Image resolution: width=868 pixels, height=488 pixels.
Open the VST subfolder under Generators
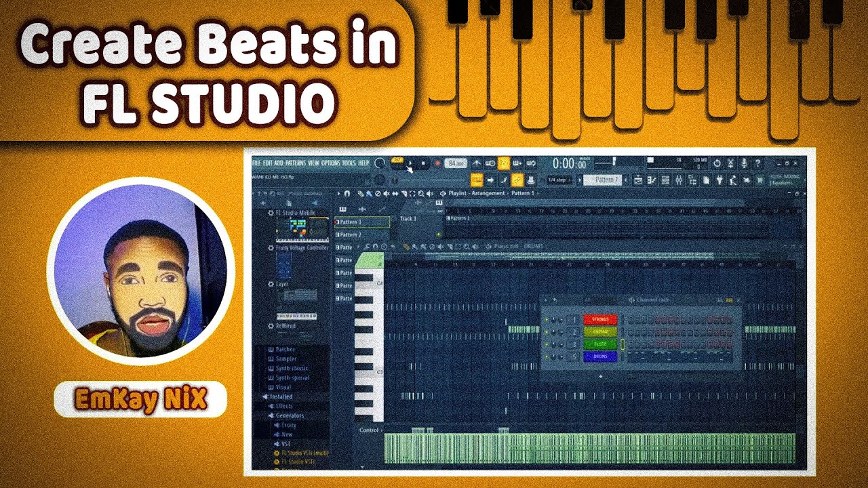pyautogui.click(x=285, y=444)
